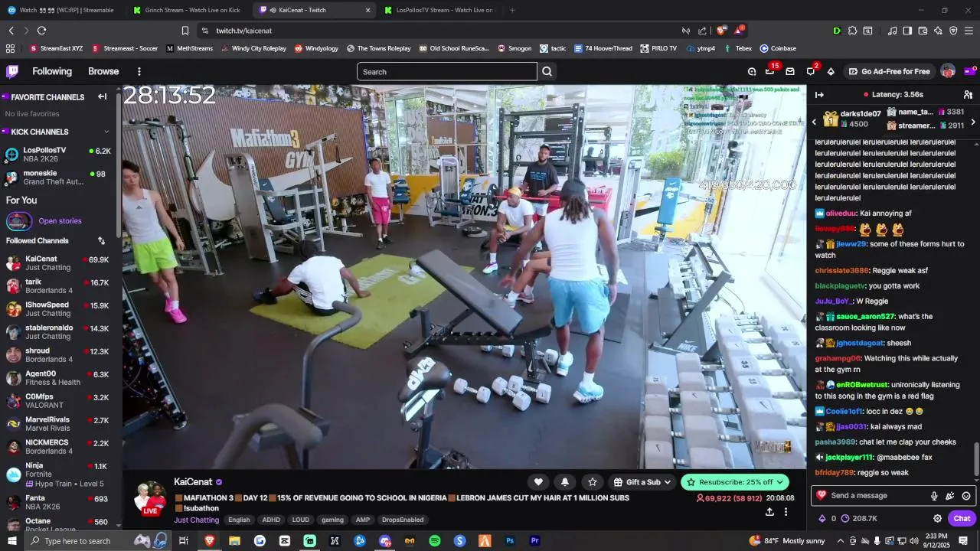
Task: Share the stream using upload icon
Action: pos(769,511)
